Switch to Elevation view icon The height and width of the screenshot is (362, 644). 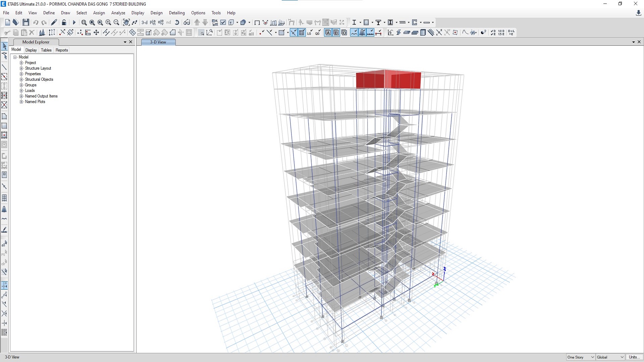[161, 22]
